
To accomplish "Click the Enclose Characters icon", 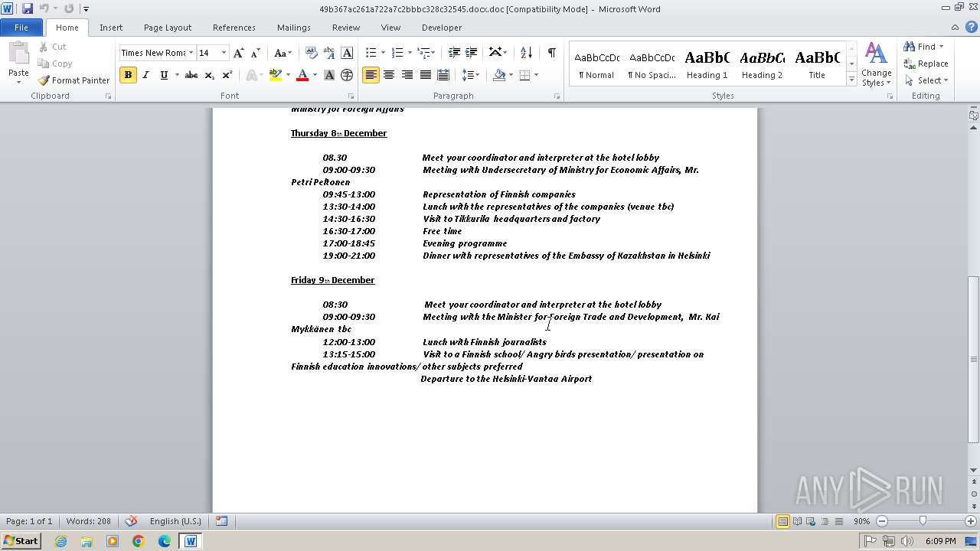I will click(x=347, y=75).
